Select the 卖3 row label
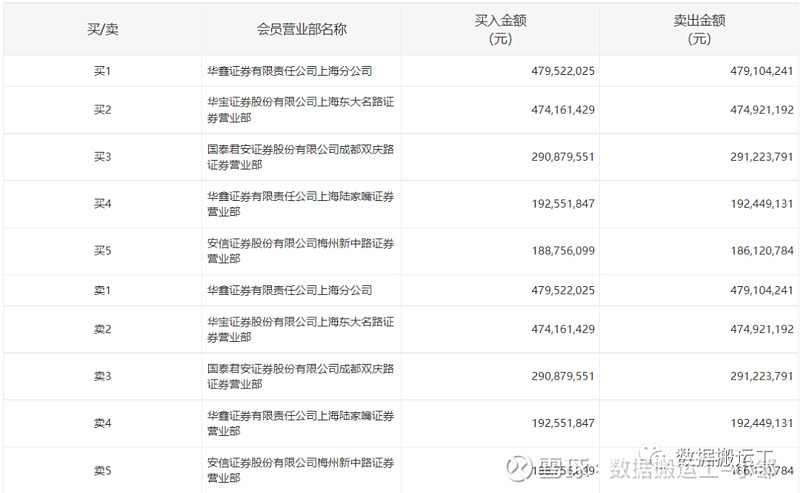800x493 pixels. click(x=103, y=376)
